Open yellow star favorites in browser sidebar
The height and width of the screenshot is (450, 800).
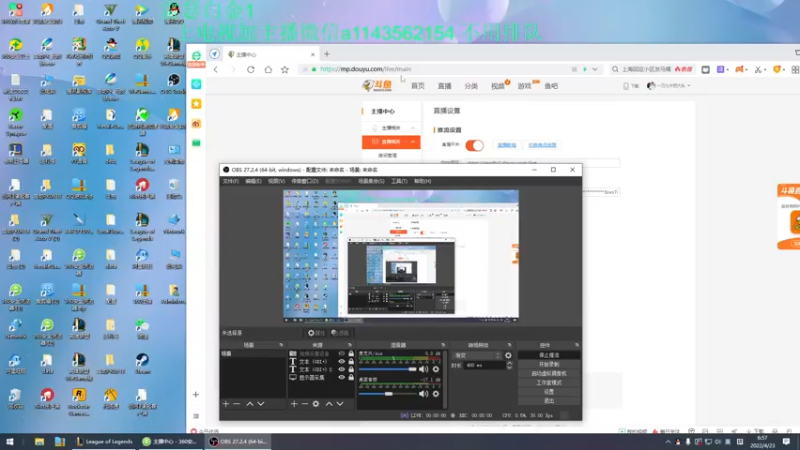[x=196, y=104]
